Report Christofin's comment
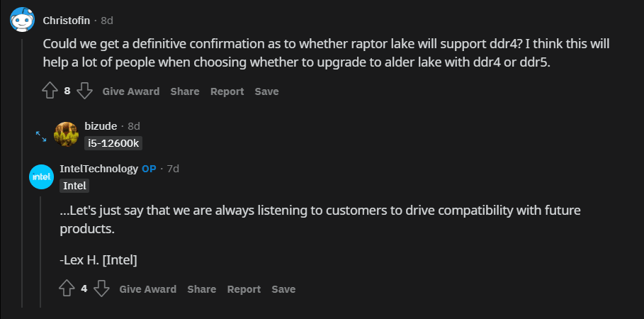 click(227, 91)
